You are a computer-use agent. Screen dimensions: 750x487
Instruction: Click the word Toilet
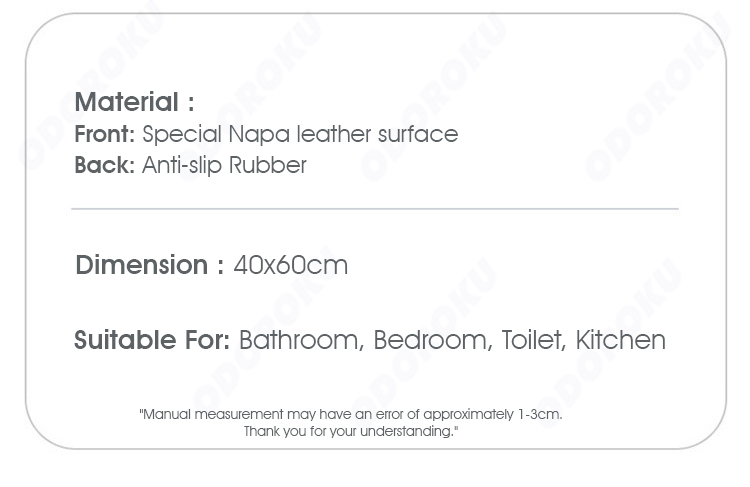(533, 341)
